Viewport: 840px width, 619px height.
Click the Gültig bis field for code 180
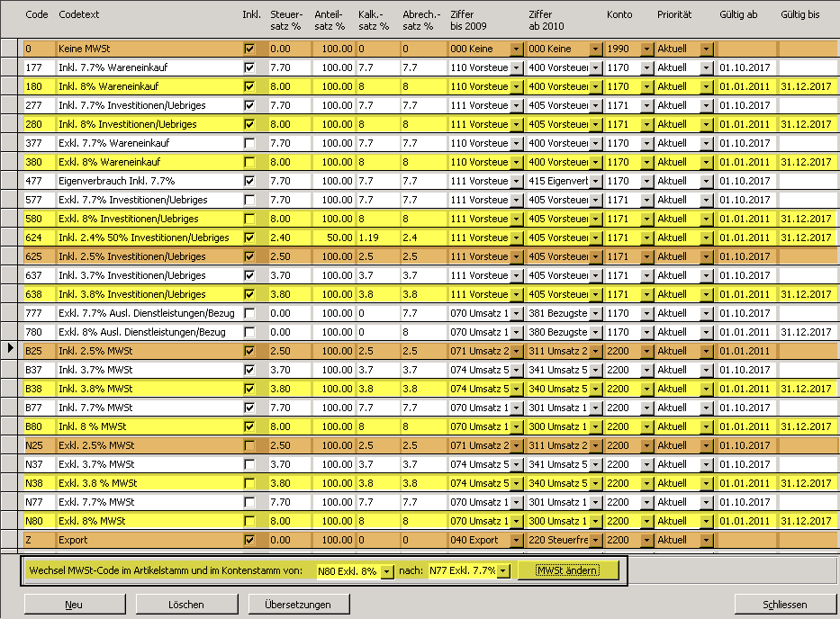point(806,86)
